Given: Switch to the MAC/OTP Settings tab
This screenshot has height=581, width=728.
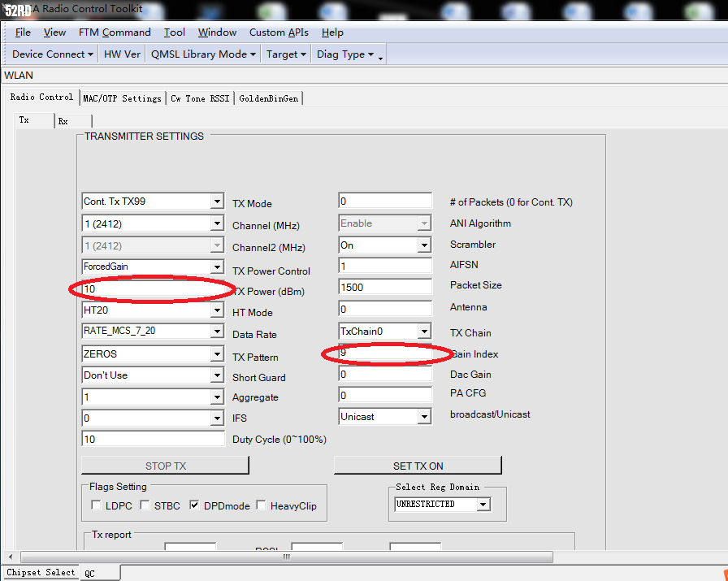Looking at the screenshot, I should click(x=122, y=98).
